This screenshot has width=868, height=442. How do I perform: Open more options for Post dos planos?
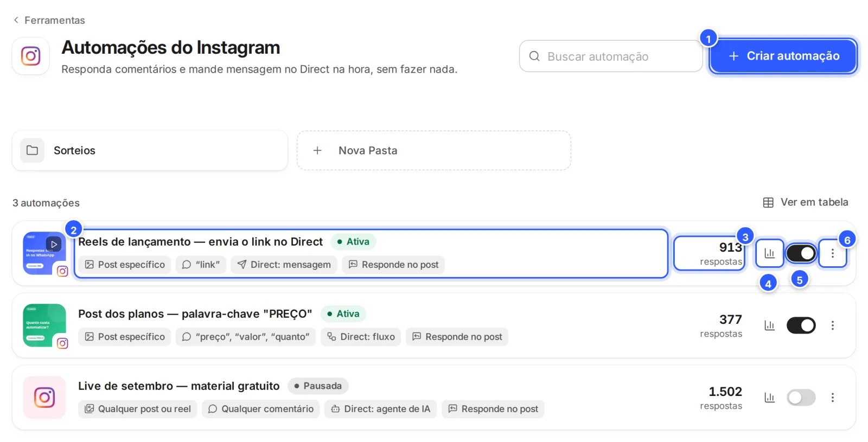pos(833,325)
